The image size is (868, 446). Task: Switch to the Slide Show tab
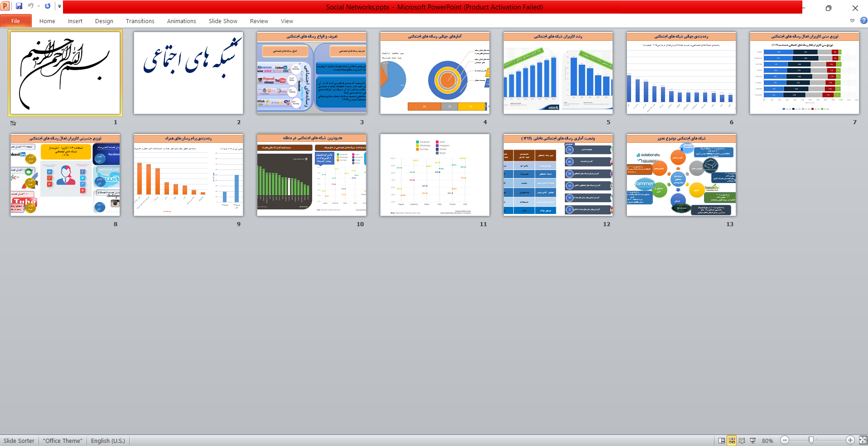[223, 21]
